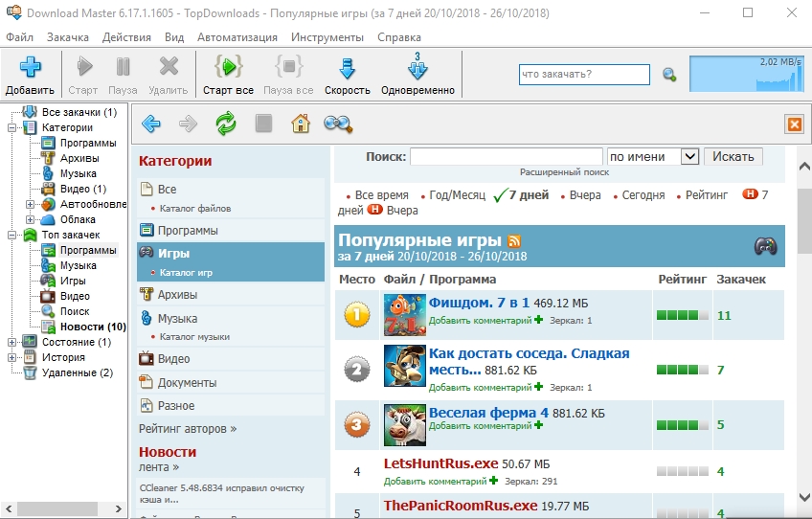
Task: Click the RSS feed icon beside Популярные игры
Action: point(514,241)
